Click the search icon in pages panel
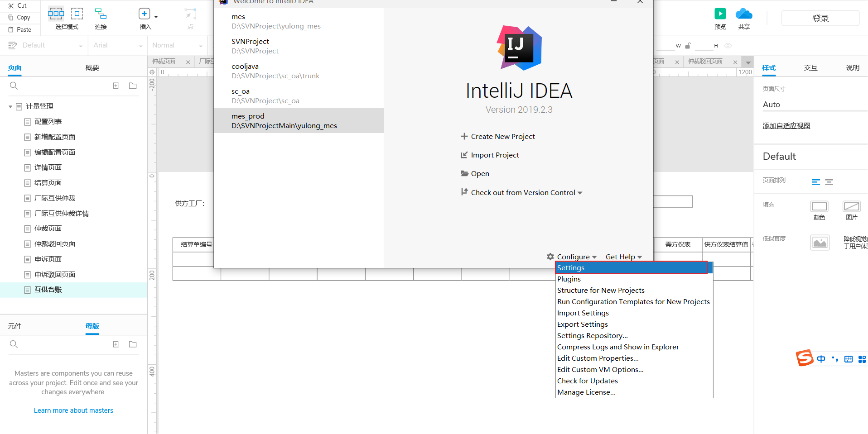This screenshot has height=434, width=868. click(14, 86)
